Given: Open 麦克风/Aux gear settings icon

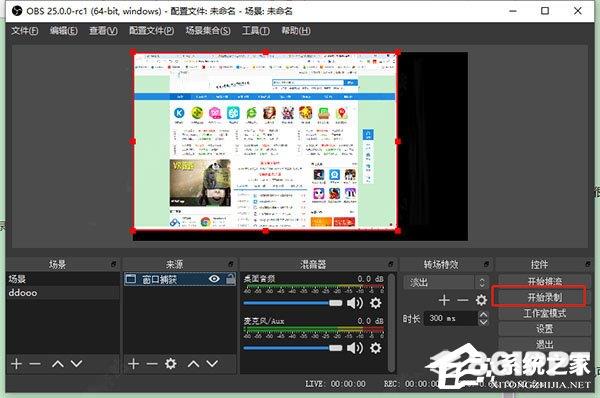Looking at the screenshot, I should point(376,348).
